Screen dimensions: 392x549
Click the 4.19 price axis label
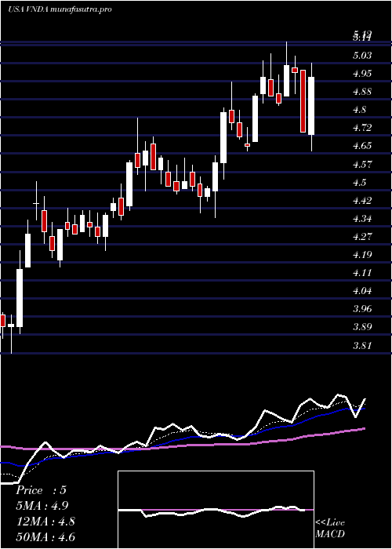point(362,255)
